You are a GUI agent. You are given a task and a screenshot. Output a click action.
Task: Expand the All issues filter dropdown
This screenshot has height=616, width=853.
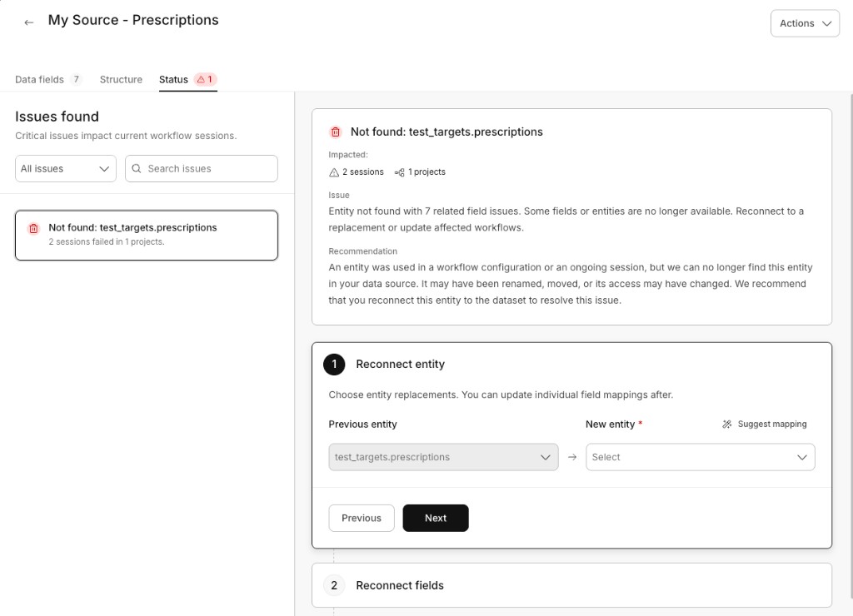tap(66, 168)
